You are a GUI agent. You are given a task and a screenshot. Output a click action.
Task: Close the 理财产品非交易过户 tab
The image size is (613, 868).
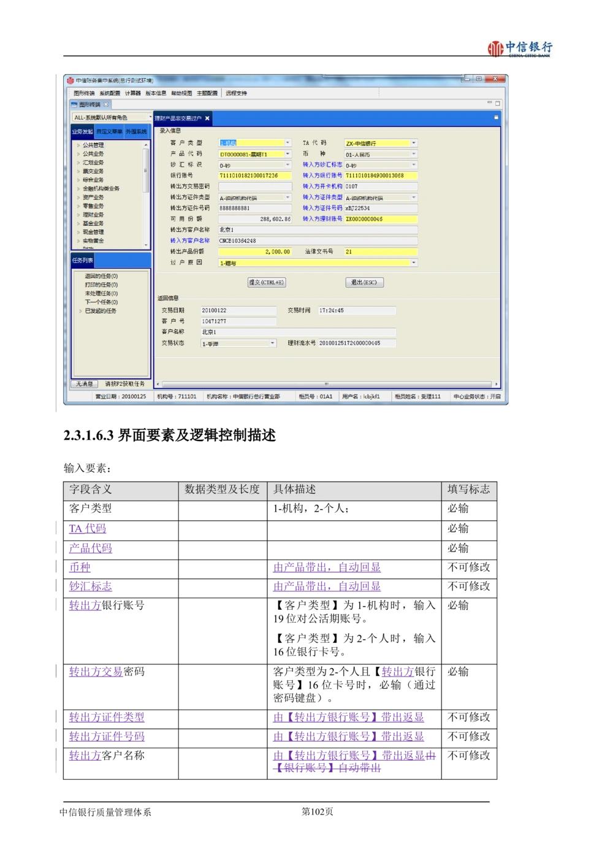(207, 118)
